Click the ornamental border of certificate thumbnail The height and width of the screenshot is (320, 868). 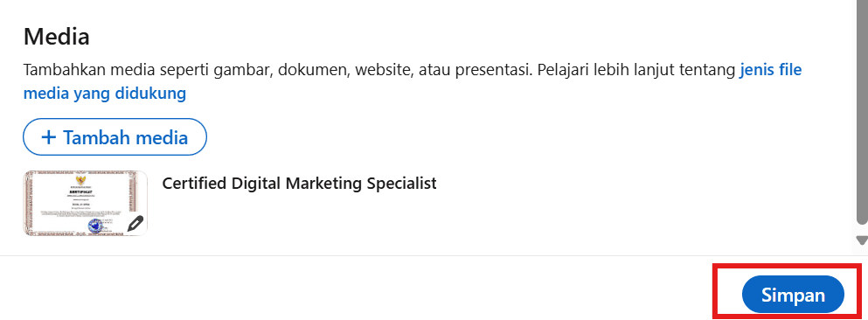pyautogui.click(x=85, y=173)
